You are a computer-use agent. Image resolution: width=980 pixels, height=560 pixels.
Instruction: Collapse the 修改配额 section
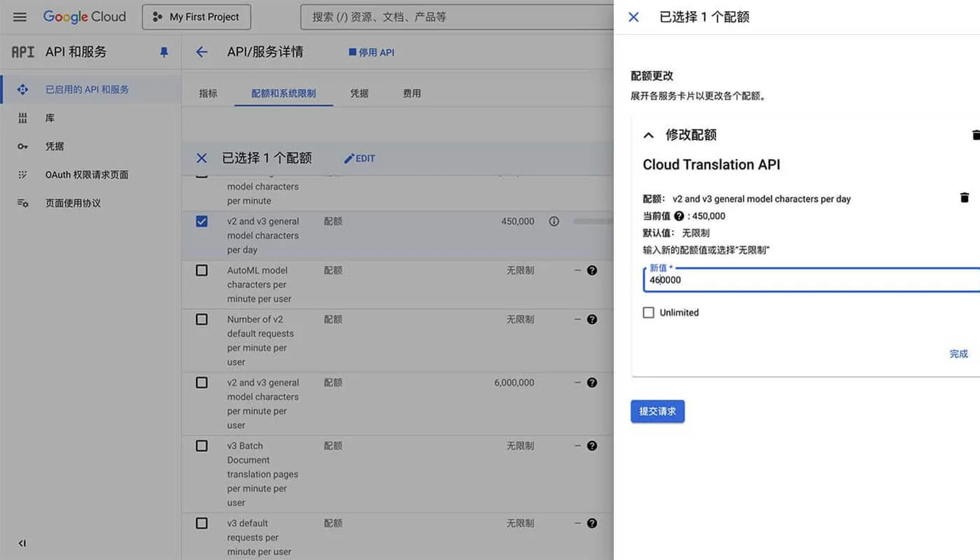pos(647,134)
